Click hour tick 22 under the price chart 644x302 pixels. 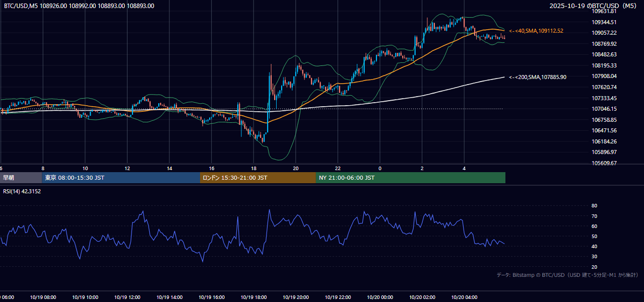pyautogui.click(x=338, y=168)
